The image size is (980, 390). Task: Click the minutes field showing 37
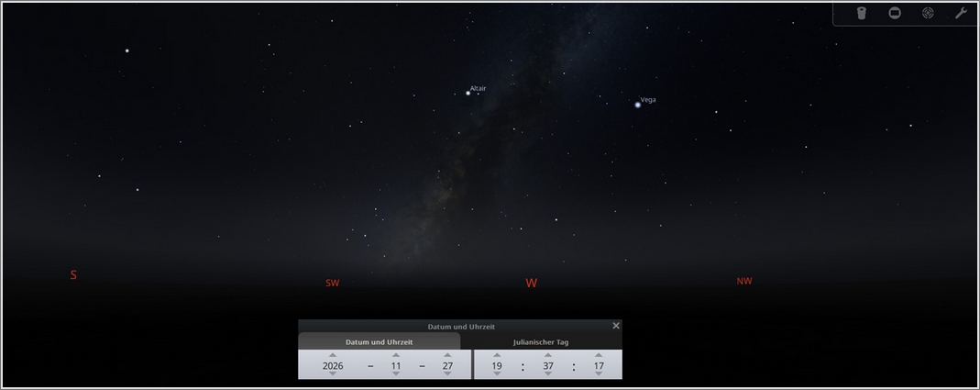[547, 365]
